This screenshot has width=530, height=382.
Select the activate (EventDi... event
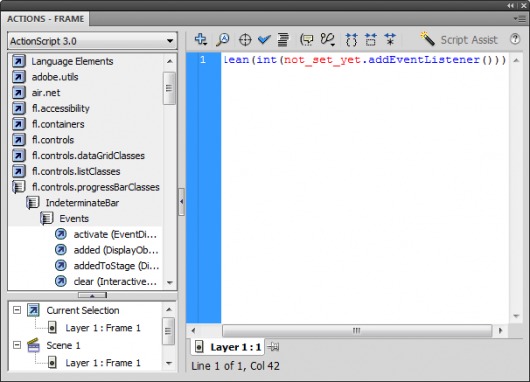point(115,234)
